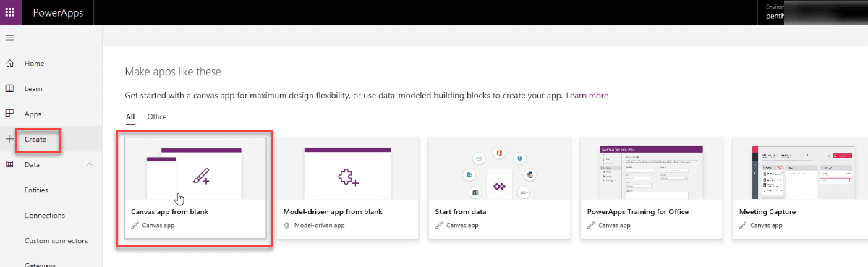Viewport: 868px width, 267px height.
Task: Click pencil icon under Canvas app from blank
Action: 135,226
